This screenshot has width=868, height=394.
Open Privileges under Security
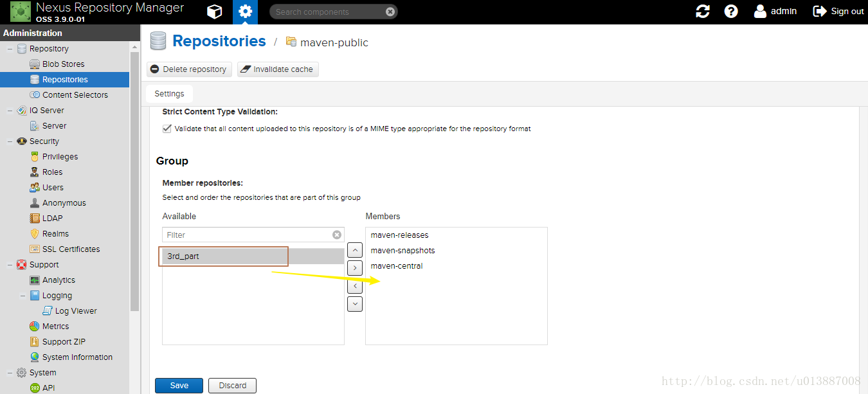pyautogui.click(x=54, y=156)
